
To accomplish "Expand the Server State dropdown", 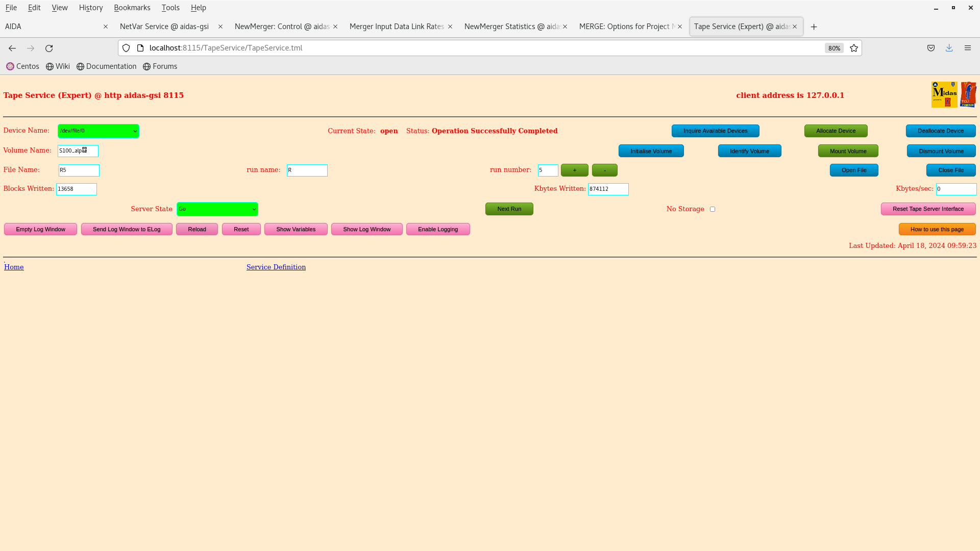I will click(x=217, y=209).
